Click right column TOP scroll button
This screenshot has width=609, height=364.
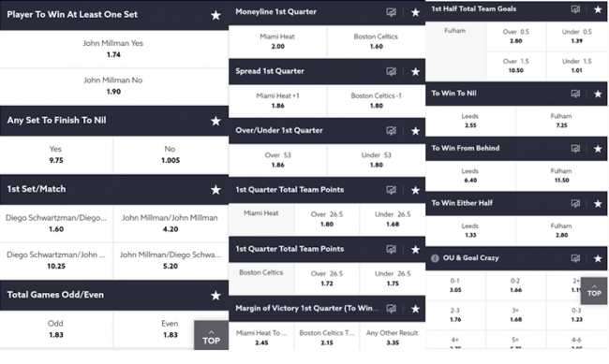tap(594, 291)
